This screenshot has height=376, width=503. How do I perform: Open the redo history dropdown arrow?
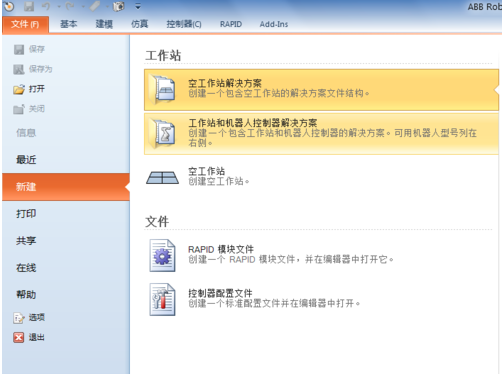83,6
